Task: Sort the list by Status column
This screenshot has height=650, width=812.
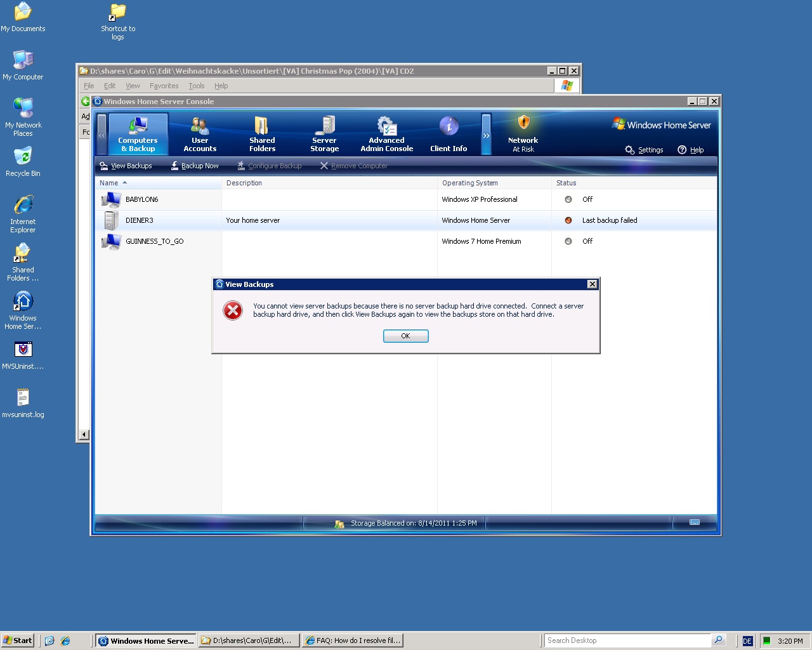Action: point(634,183)
